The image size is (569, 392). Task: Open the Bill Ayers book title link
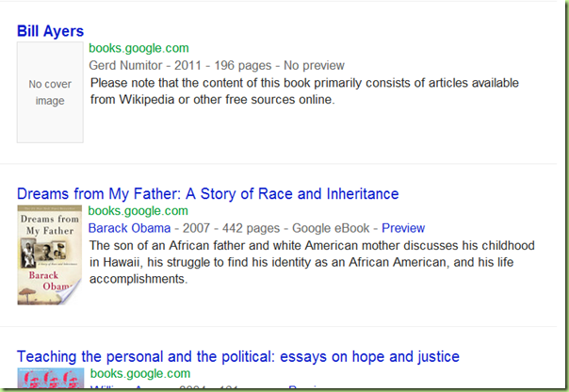[x=50, y=31]
